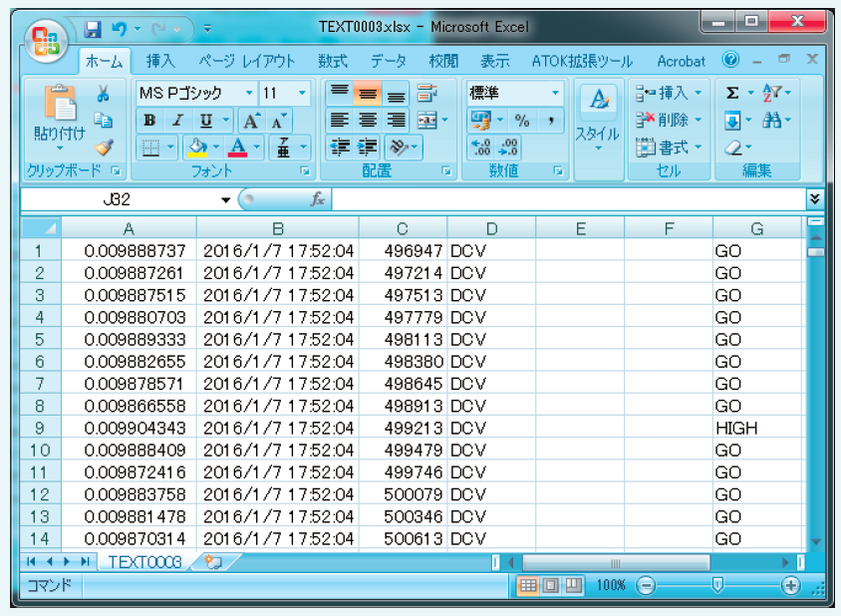Switch to Normal view in status bar
This screenshot has width=841, height=616.
528,585
